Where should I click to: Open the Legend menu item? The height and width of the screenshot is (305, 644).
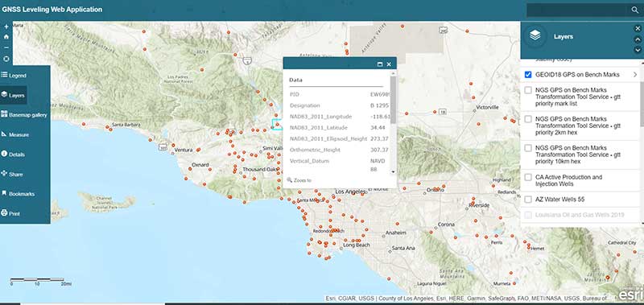pos(14,76)
